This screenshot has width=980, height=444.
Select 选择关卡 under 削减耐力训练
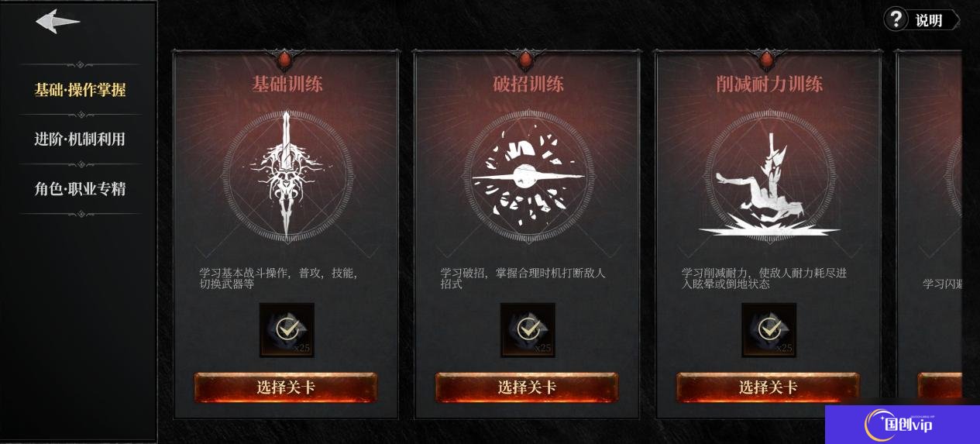(x=768, y=387)
